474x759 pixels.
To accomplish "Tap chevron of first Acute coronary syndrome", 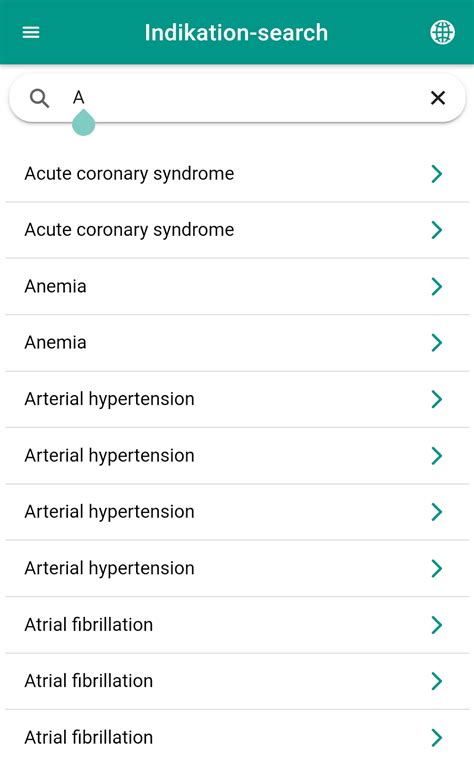I will tap(437, 174).
